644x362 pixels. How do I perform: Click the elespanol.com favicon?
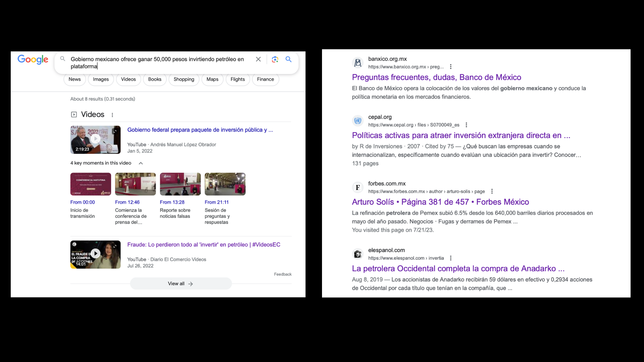pyautogui.click(x=358, y=254)
